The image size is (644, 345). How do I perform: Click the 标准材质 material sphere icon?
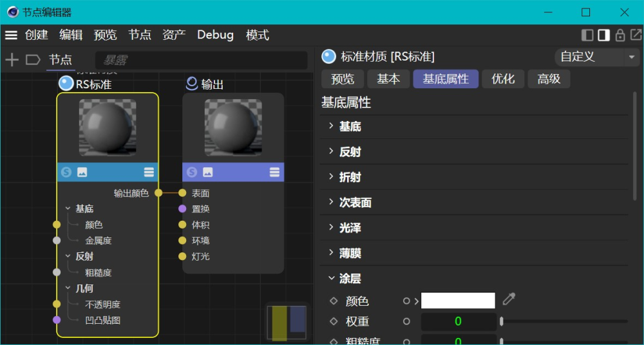tap(328, 56)
